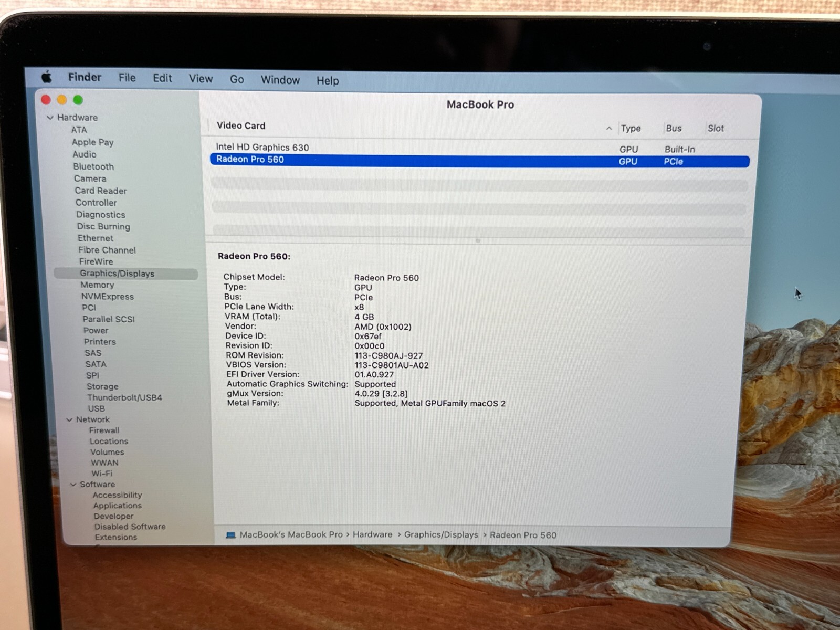Open the Edit menu

(x=162, y=78)
